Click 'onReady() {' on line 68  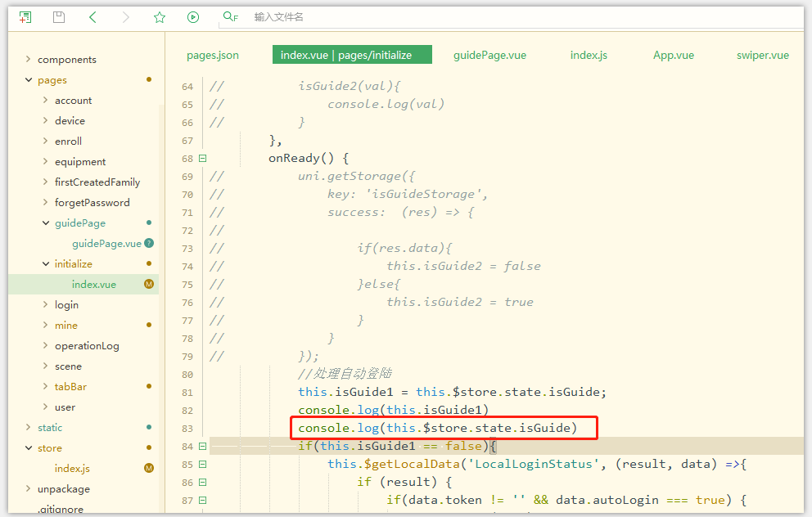point(309,158)
